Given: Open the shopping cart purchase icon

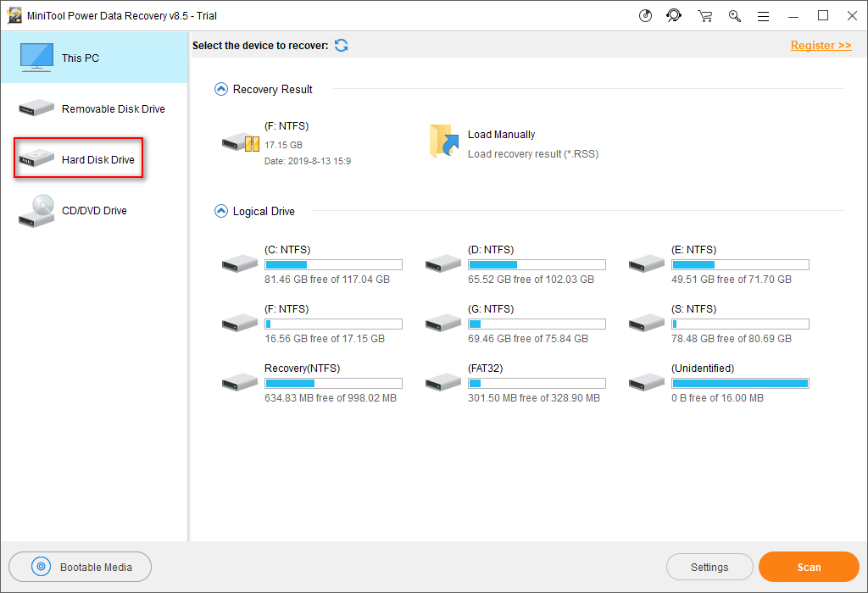Looking at the screenshot, I should click(704, 16).
